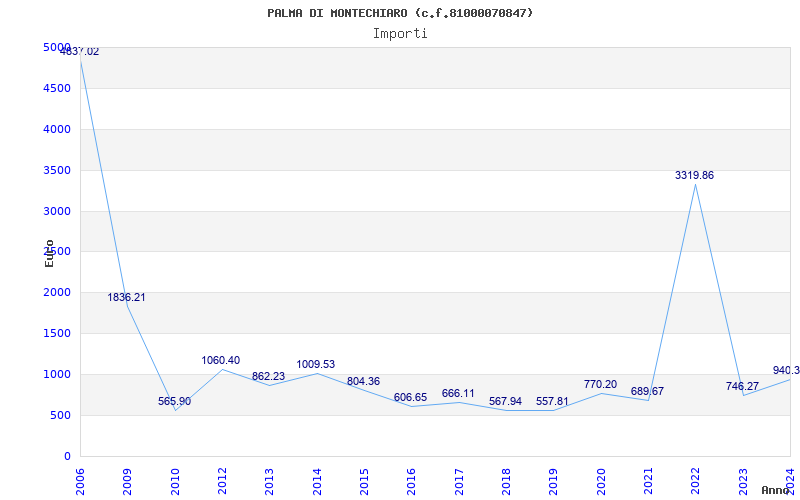Click the 2013 year axis label

point(269,482)
